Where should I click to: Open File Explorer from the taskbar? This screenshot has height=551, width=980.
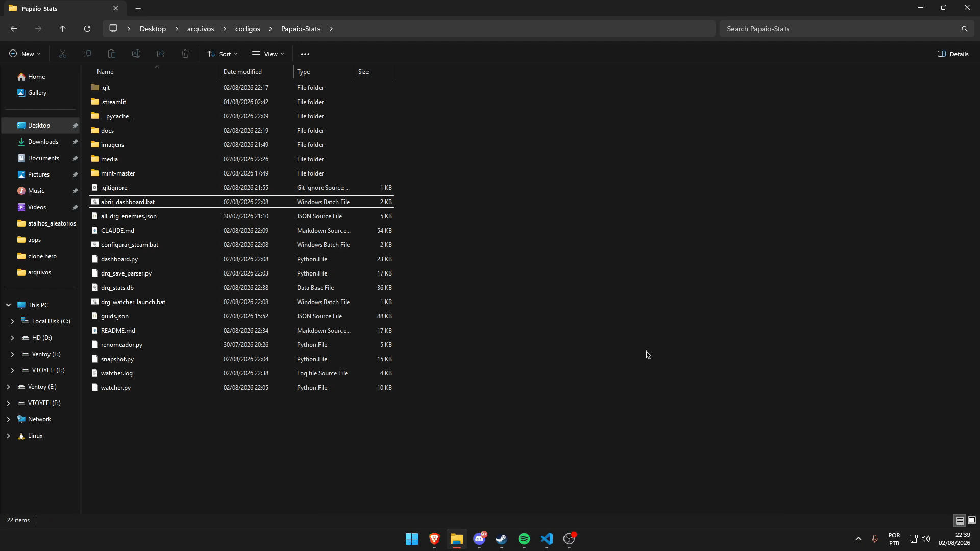tap(457, 539)
